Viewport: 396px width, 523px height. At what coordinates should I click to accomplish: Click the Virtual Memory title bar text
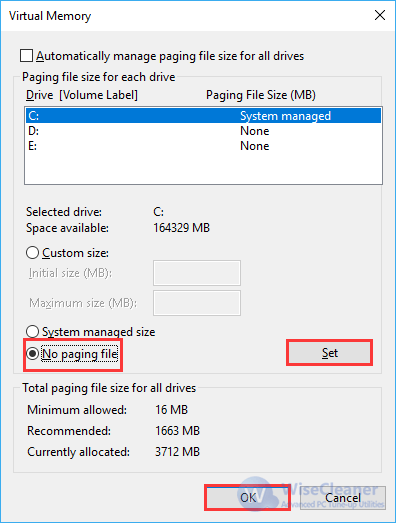(50, 16)
